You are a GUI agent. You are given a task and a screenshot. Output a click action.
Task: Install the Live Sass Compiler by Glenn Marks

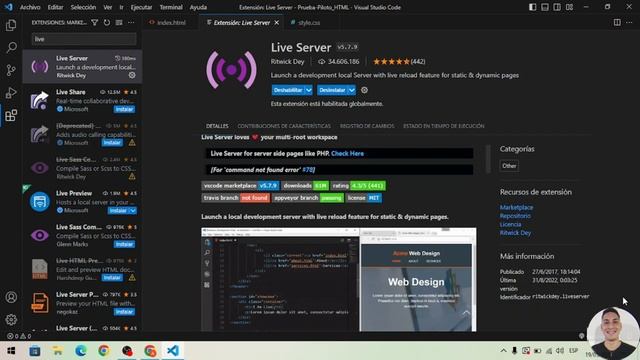pyautogui.click(x=124, y=244)
